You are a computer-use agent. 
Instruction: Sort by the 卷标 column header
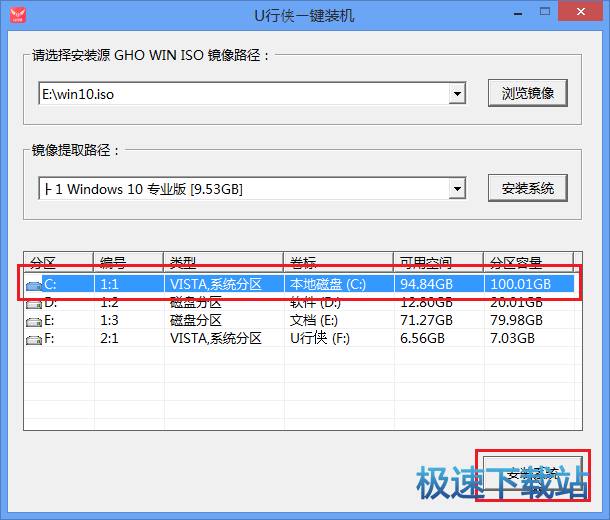(x=338, y=263)
